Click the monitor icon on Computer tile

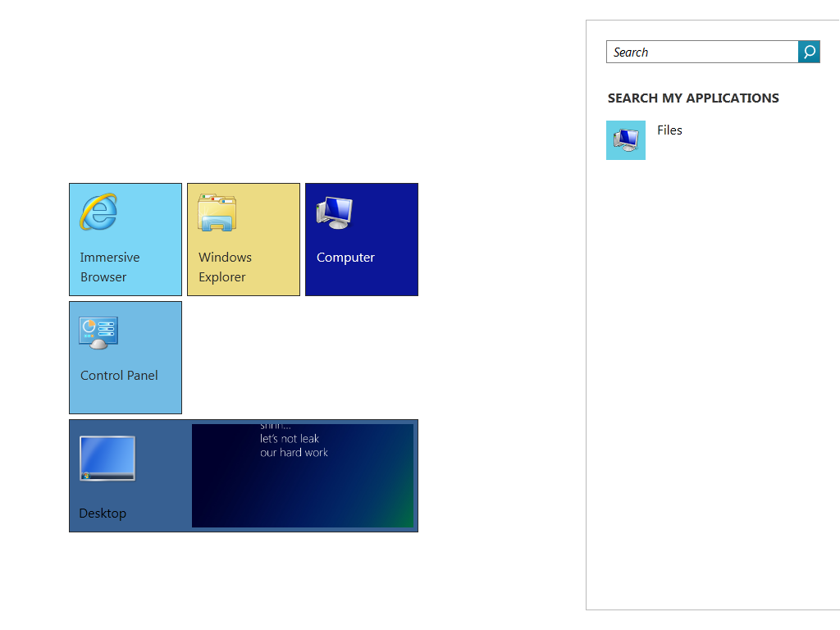335,212
